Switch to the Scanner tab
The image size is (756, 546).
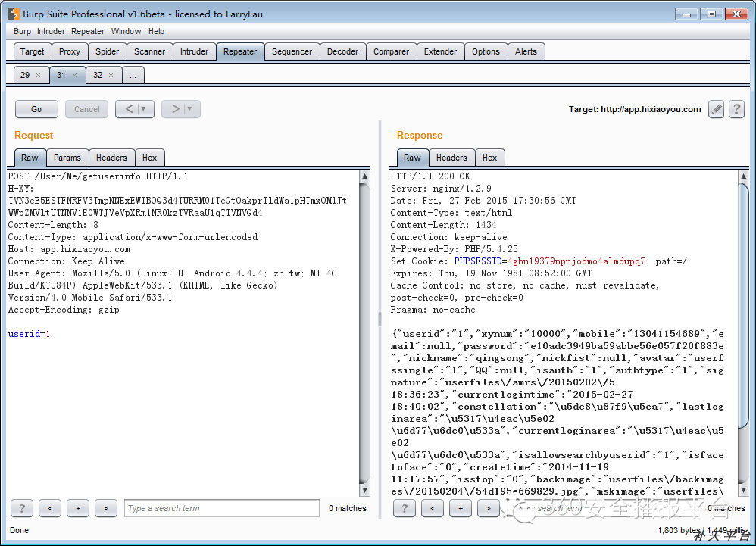(149, 51)
